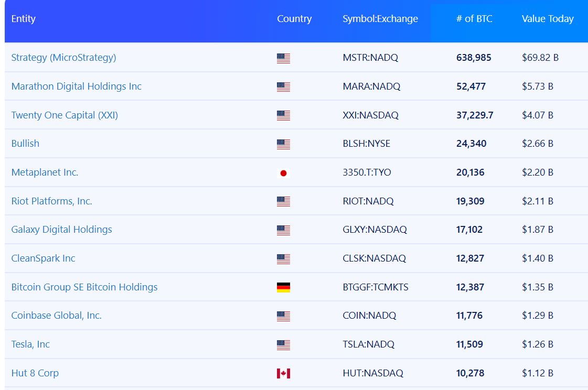Open Marathon Digital Holdings Inc page
The height and width of the screenshot is (390, 588).
[76, 86]
